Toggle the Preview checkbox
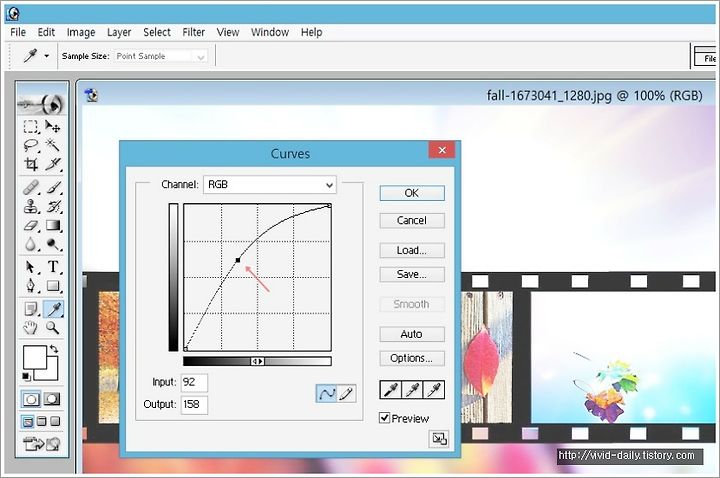 click(385, 418)
